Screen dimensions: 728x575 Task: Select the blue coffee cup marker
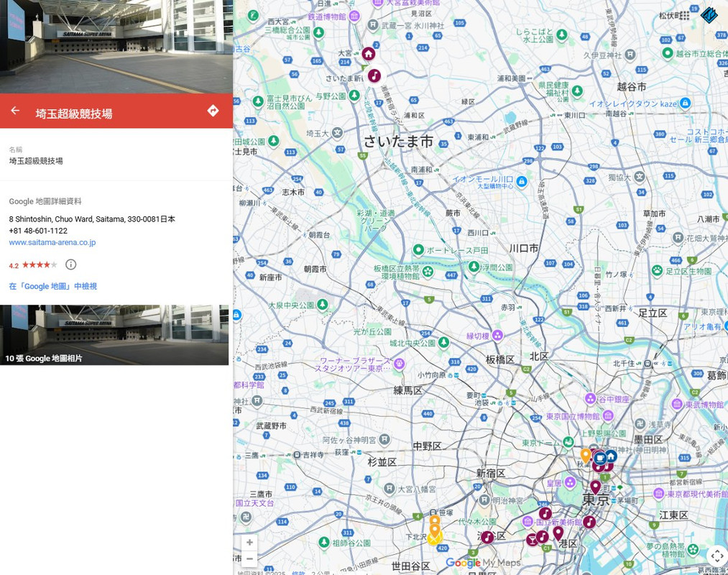[600, 459]
